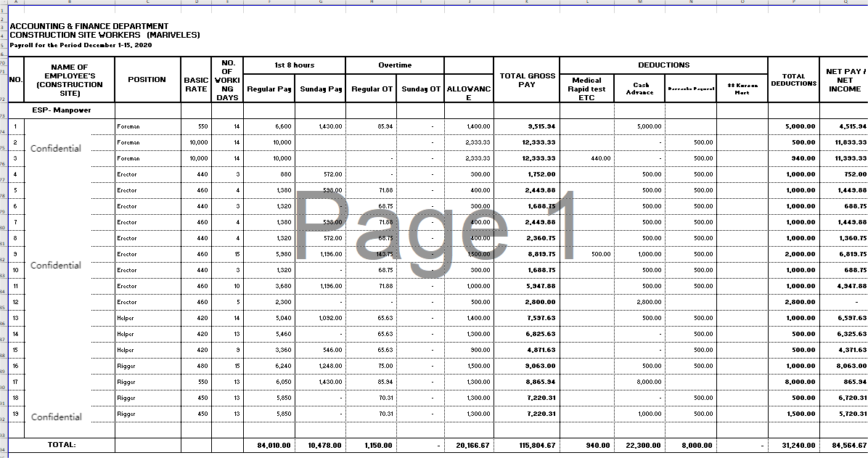This screenshot has width=868, height=458.
Task: Click basic rate 480 for Rigger 16
Action: 202,366
